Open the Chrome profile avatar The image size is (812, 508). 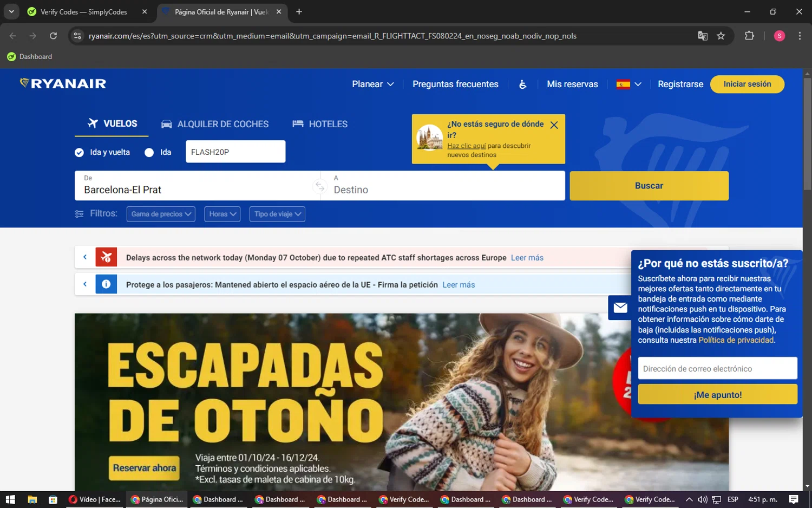(x=780, y=36)
